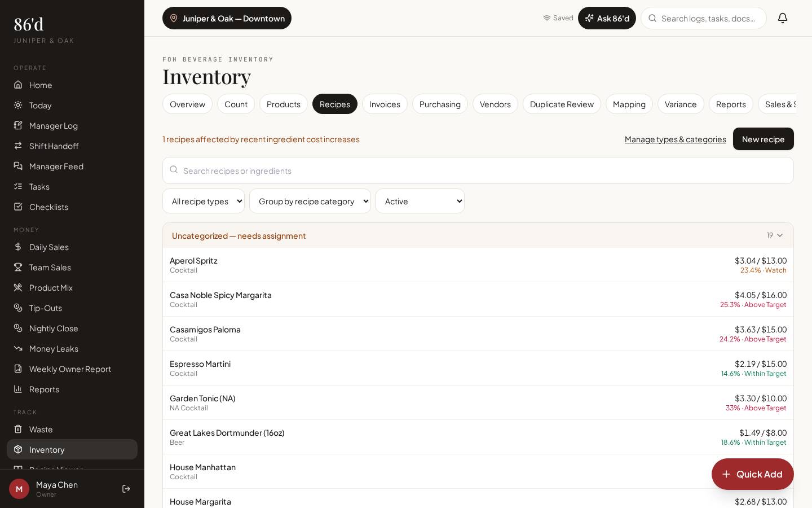Click the Quick Add button
The image size is (812, 508).
(753, 474)
